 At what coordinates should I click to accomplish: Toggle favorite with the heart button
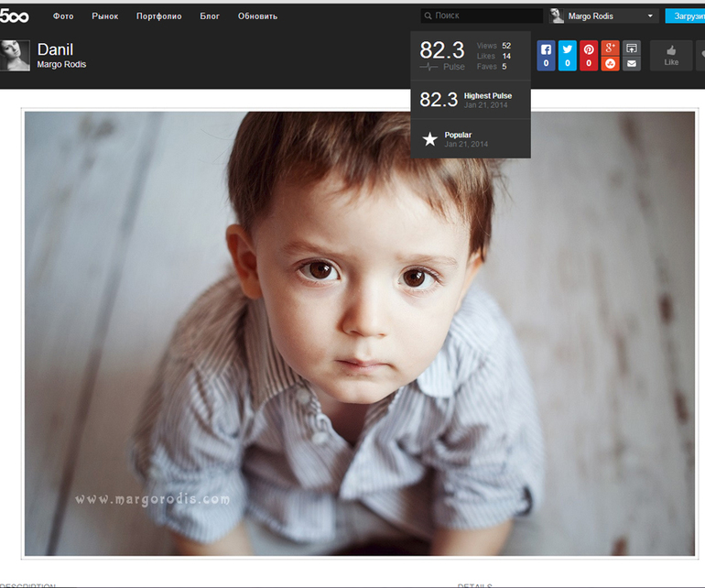(700, 55)
